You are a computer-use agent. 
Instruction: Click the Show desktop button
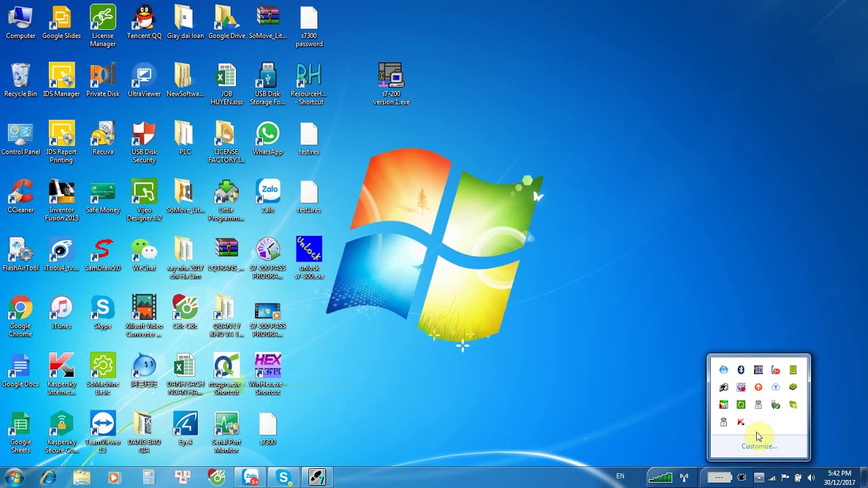(x=863, y=478)
